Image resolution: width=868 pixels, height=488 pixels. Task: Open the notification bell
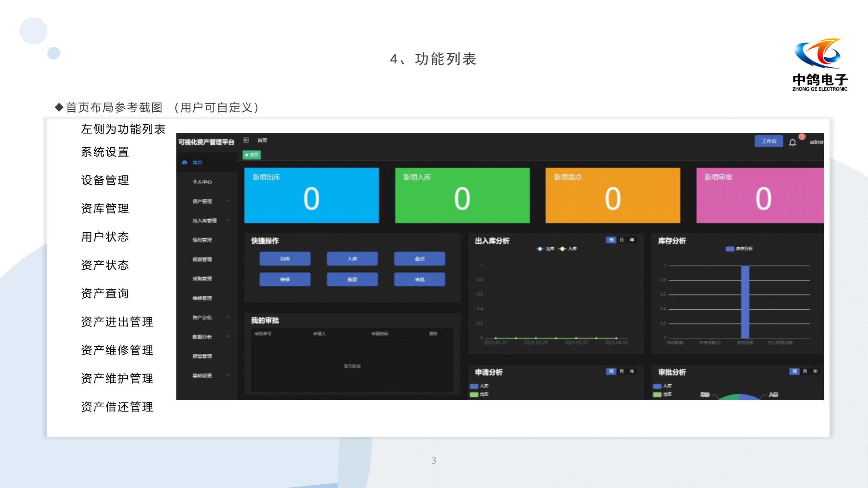point(792,142)
